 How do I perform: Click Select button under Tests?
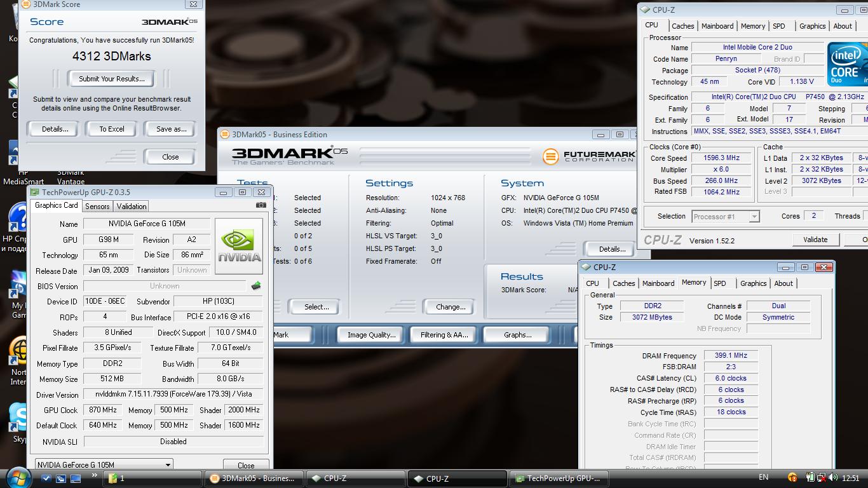pyautogui.click(x=316, y=307)
